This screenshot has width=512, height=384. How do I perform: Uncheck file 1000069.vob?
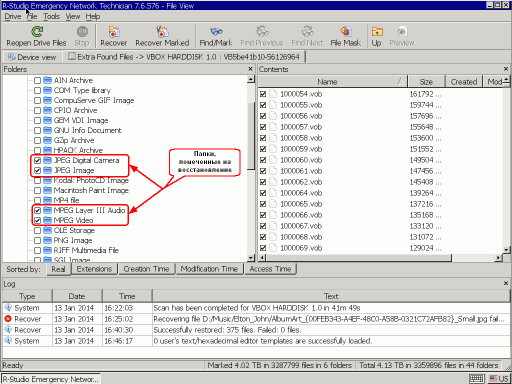coord(263,248)
